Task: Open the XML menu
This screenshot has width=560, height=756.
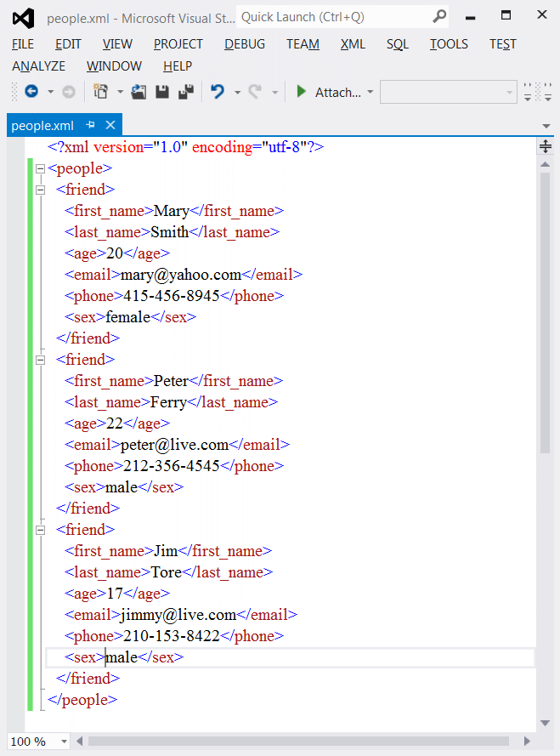Action: pyautogui.click(x=353, y=44)
